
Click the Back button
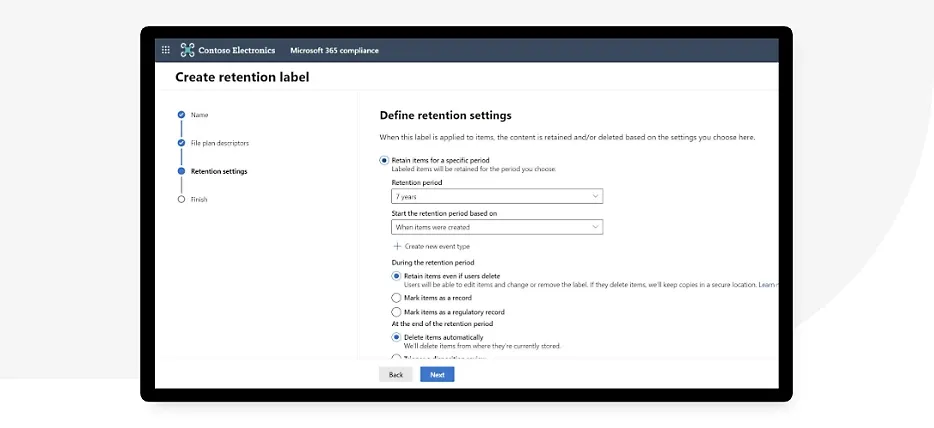(x=395, y=374)
